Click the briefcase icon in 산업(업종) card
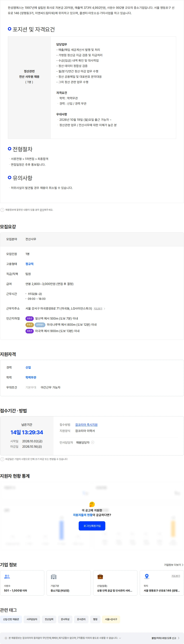The width and height of the screenshot is (184, 644). pyautogui.click(x=100, y=576)
